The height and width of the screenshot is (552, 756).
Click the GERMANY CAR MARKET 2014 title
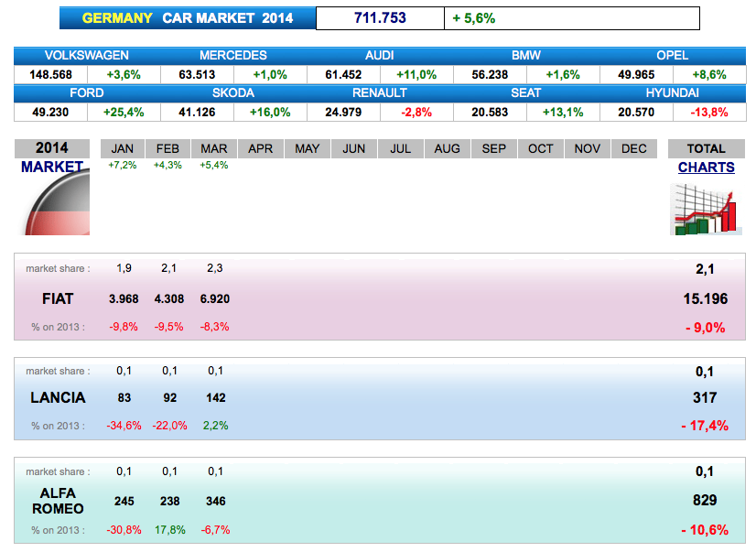(x=188, y=18)
